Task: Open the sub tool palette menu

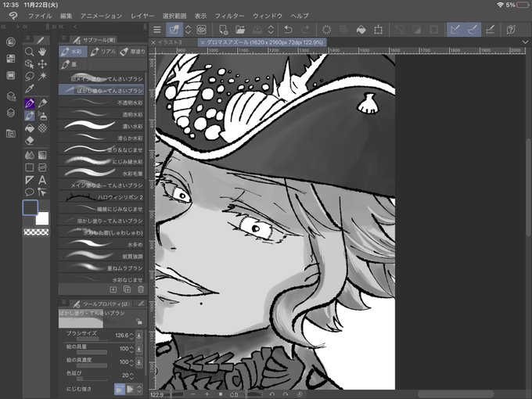Action: pyautogui.click(x=63, y=38)
